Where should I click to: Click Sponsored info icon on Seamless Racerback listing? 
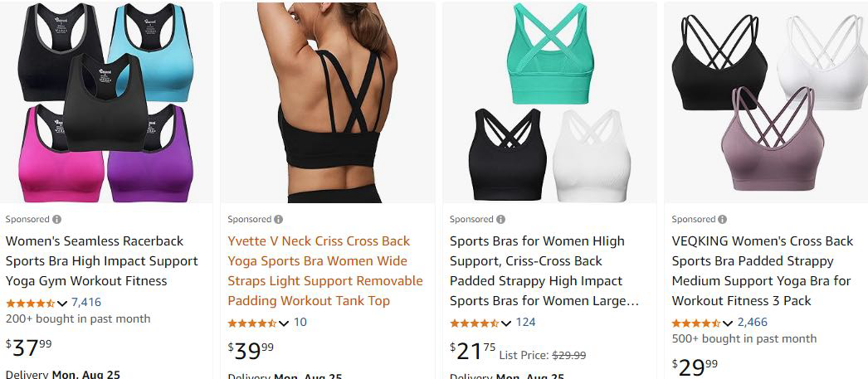click(x=56, y=219)
